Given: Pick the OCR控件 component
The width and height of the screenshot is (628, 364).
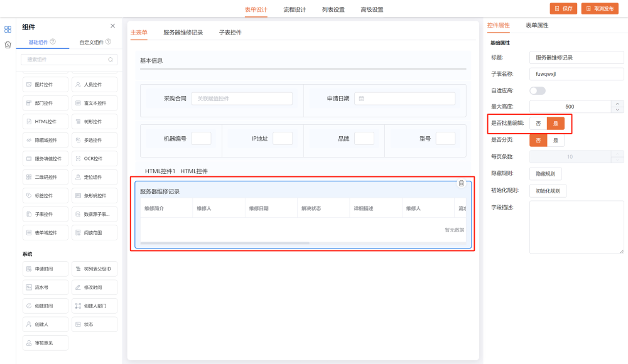Looking at the screenshot, I should [94, 158].
